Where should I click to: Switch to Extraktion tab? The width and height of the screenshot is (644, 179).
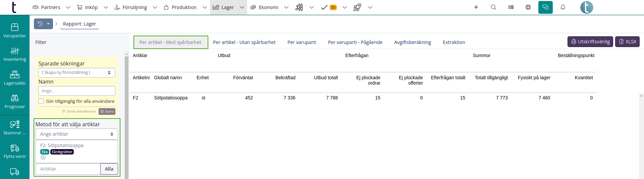[454, 42]
